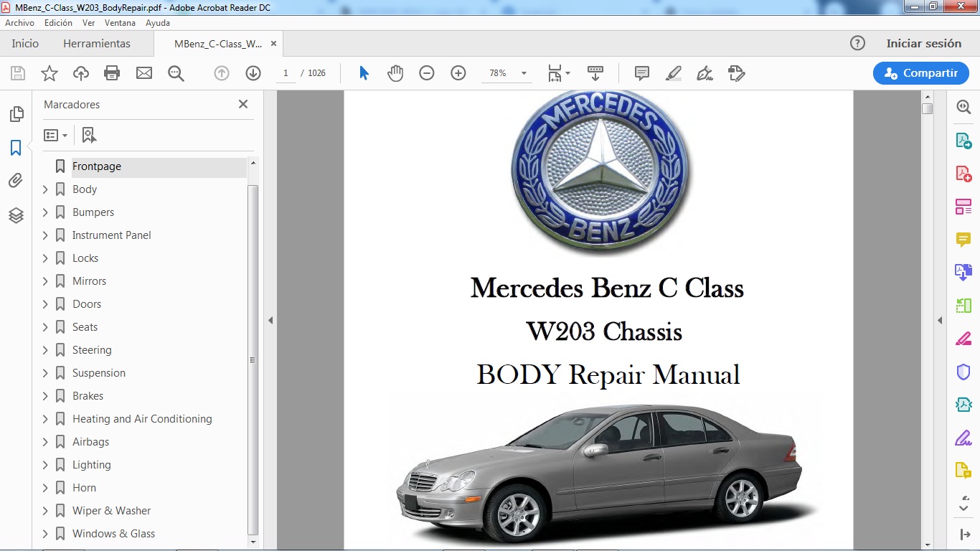Open the Layers panel
Viewport: 980px width, 551px height.
pos(16,215)
